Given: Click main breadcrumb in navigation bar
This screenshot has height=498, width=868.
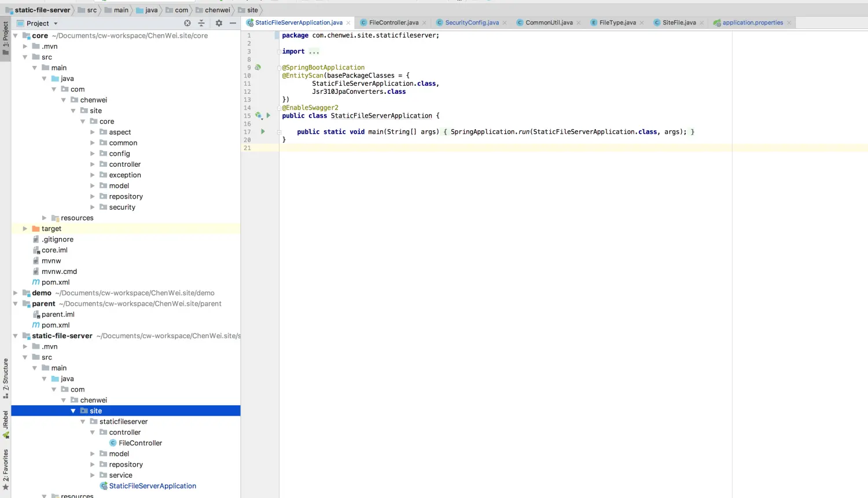Looking at the screenshot, I should click(x=117, y=10).
